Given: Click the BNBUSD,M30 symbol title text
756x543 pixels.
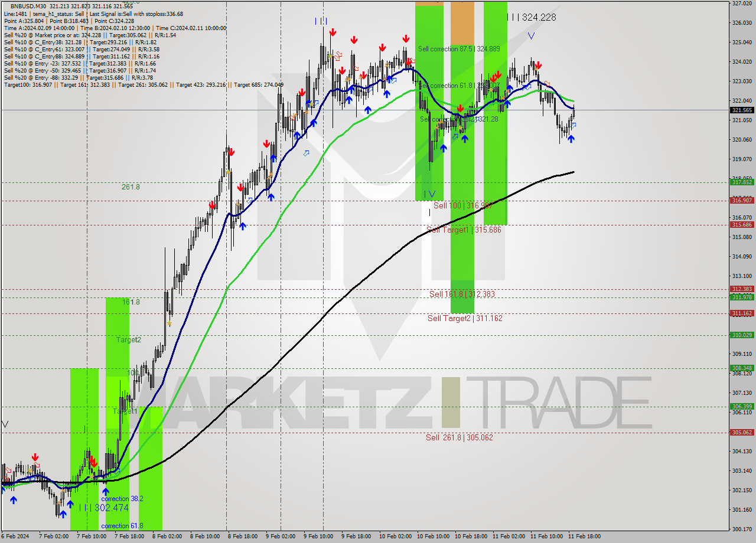Looking at the screenshot, I should 28,5.
